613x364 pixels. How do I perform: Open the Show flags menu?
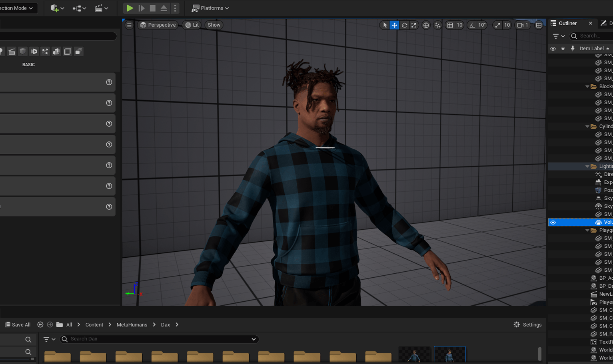[214, 25]
